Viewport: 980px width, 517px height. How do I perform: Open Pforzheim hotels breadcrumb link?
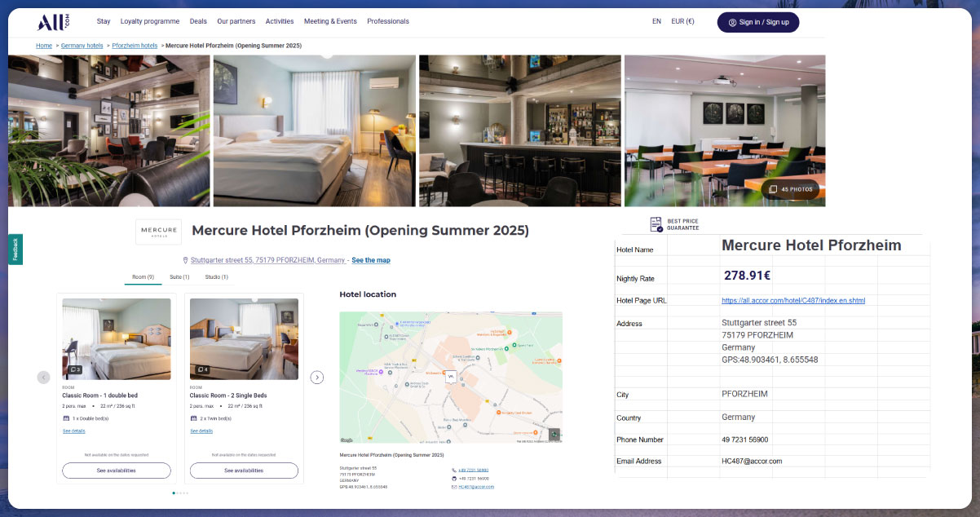135,46
